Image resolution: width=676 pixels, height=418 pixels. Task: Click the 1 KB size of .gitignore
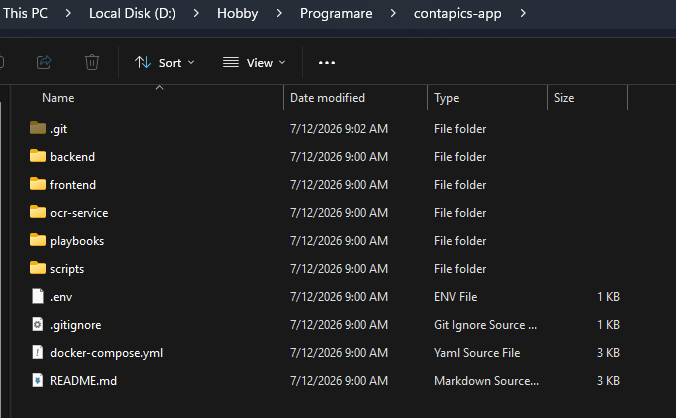(x=608, y=324)
